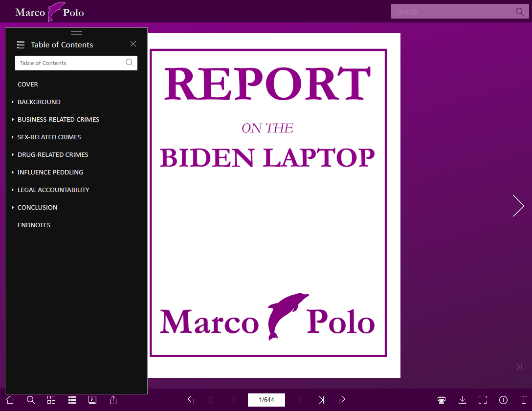Click the panel drag handle above the title
This screenshot has width=532, height=411.
(76, 33)
